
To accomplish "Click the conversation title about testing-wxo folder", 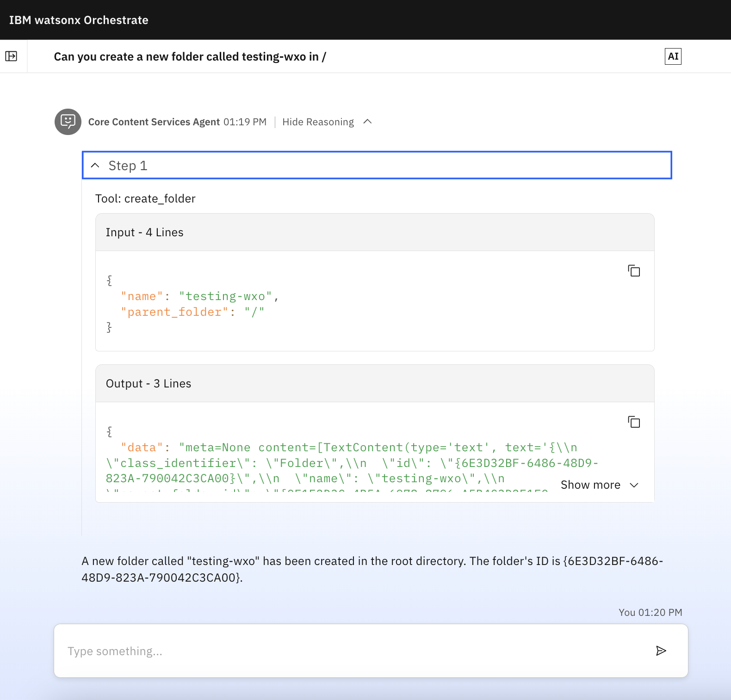I will point(190,56).
